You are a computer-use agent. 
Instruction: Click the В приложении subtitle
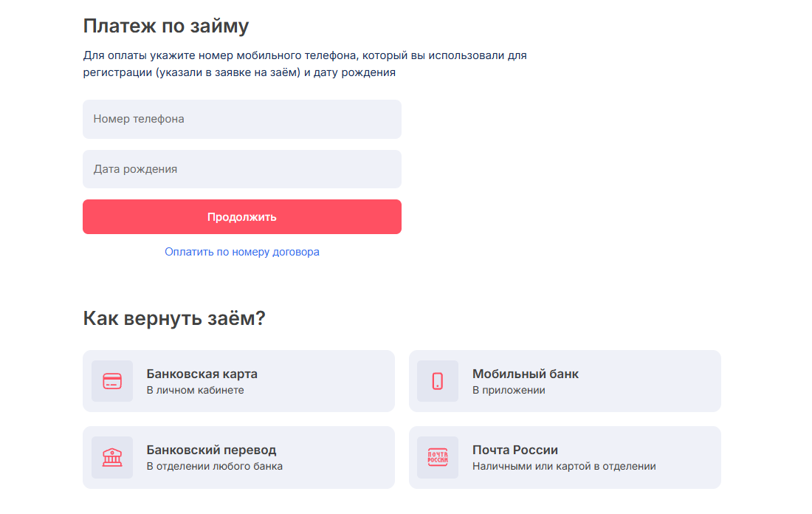tap(509, 390)
